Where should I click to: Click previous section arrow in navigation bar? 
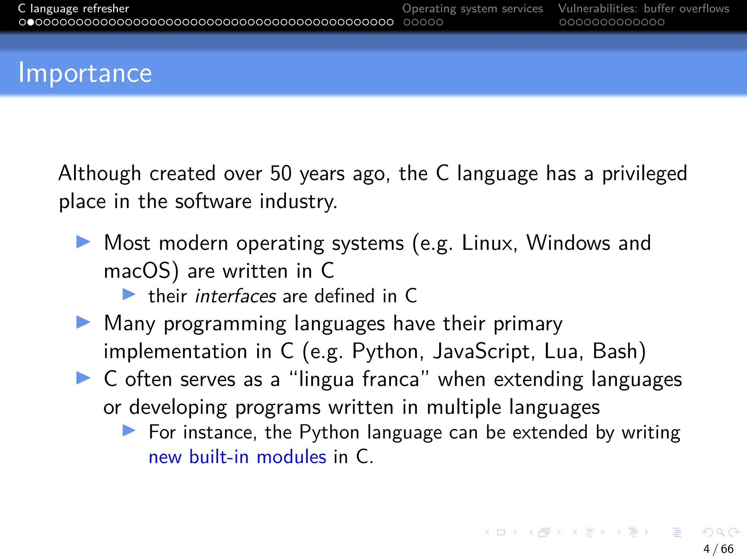coord(619,533)
